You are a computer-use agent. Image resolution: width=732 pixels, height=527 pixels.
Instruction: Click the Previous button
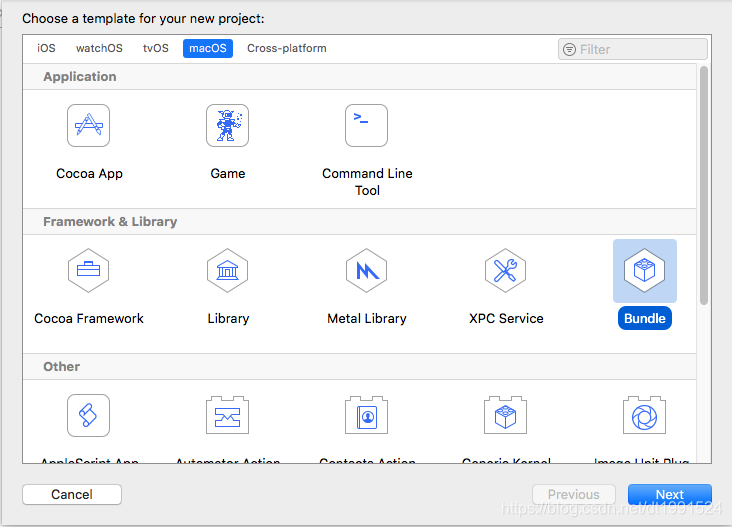coord(574,494)
